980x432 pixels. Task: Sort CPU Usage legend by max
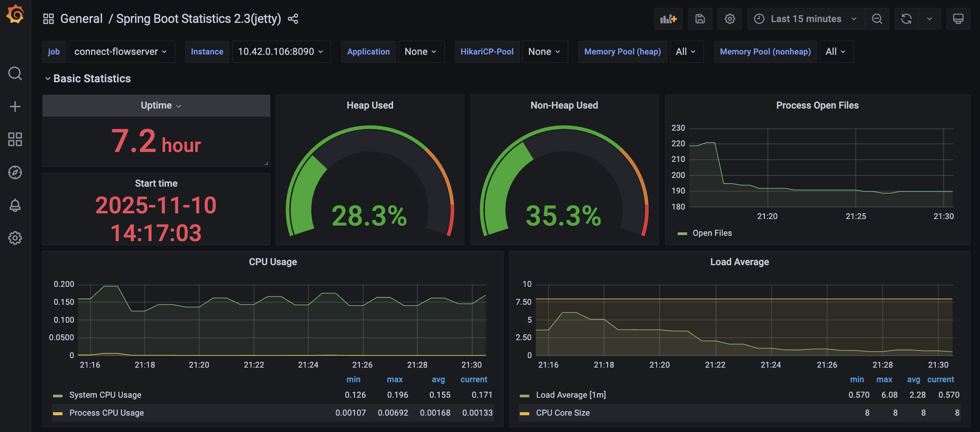tap(395, 379)
